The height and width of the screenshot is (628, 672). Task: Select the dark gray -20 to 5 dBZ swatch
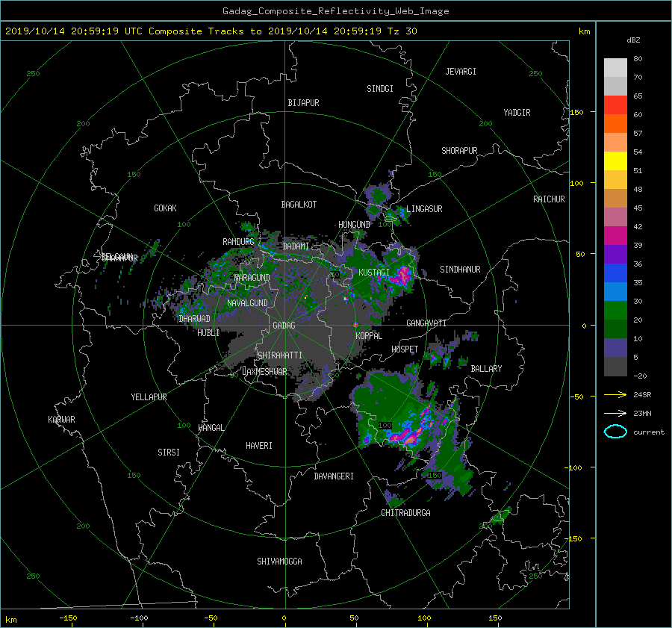pos(615,367)
